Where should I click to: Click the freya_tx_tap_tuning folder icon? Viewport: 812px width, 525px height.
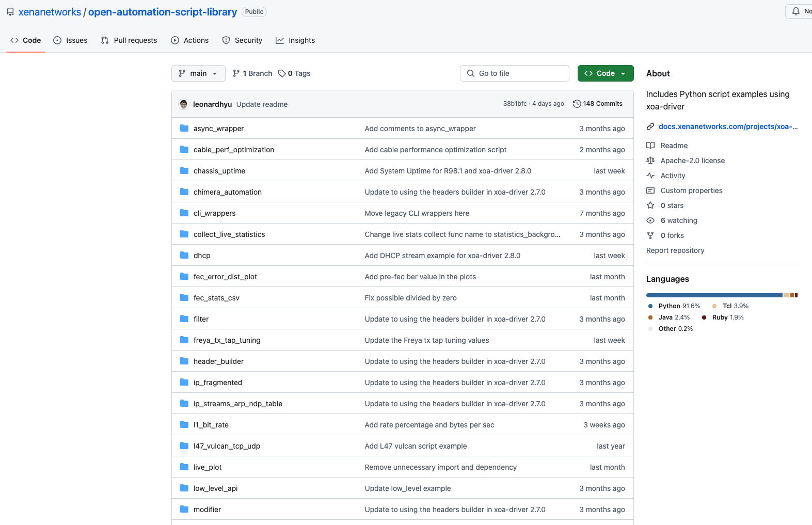click(x=184, y=340)
